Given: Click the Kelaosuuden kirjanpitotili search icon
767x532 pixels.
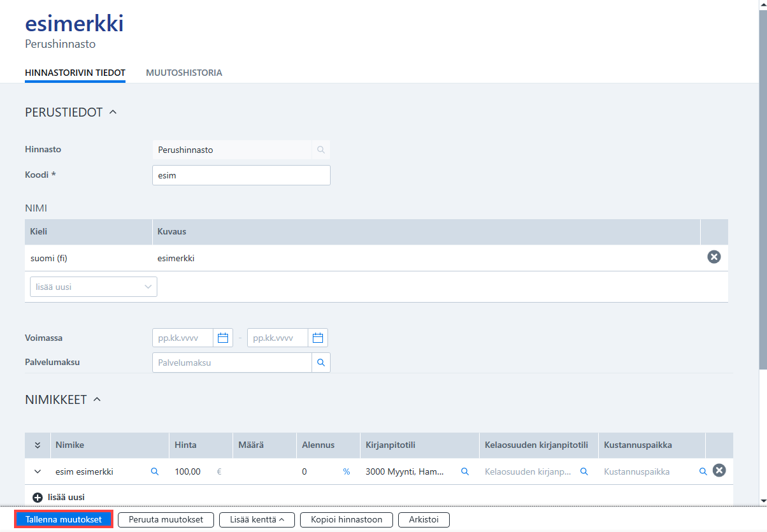Looking at the screenshot, I should (584, 471).
